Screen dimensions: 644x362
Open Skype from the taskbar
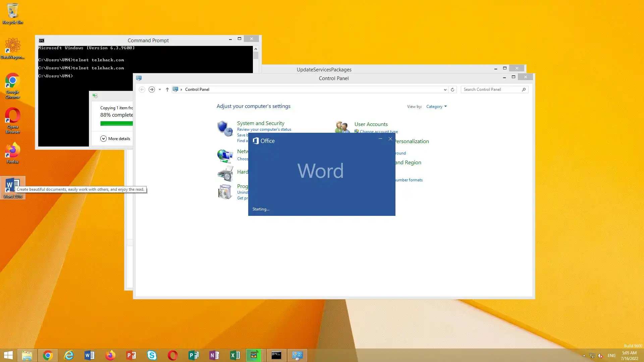point(152,355)
